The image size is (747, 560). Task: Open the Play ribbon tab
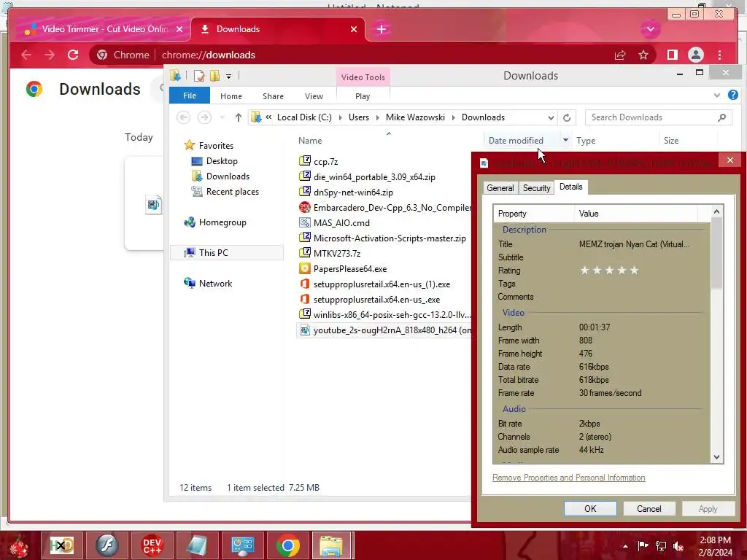tap(363, 96)
